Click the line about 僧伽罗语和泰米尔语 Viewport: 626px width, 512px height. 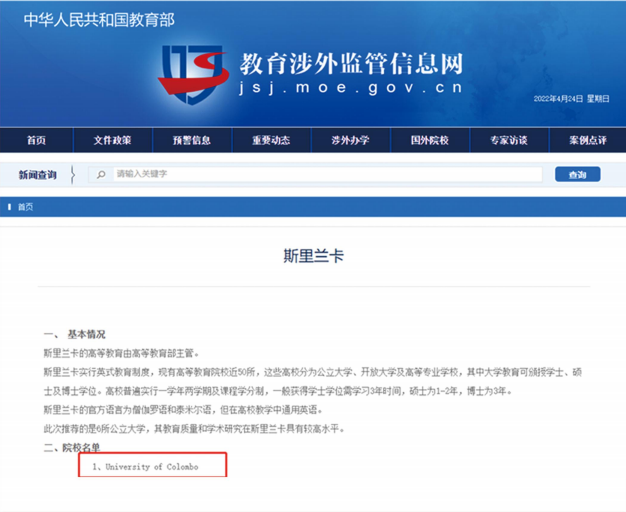183,410
